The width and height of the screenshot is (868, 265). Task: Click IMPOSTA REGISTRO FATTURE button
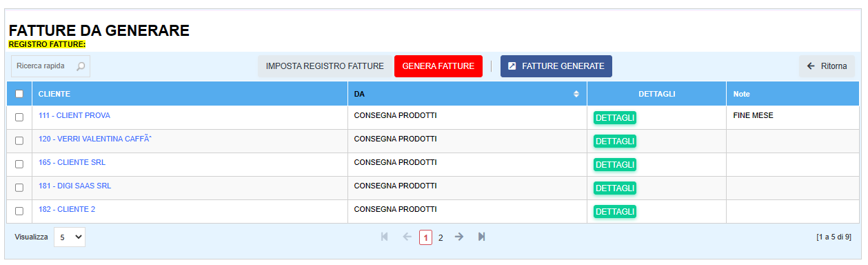click(x=325, y=66)
